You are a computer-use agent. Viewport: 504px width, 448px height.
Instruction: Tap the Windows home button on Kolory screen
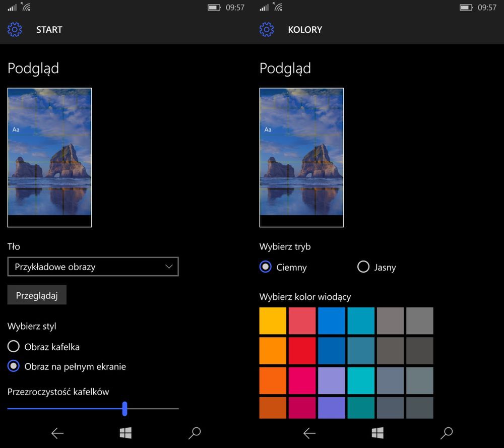point(377,433)
